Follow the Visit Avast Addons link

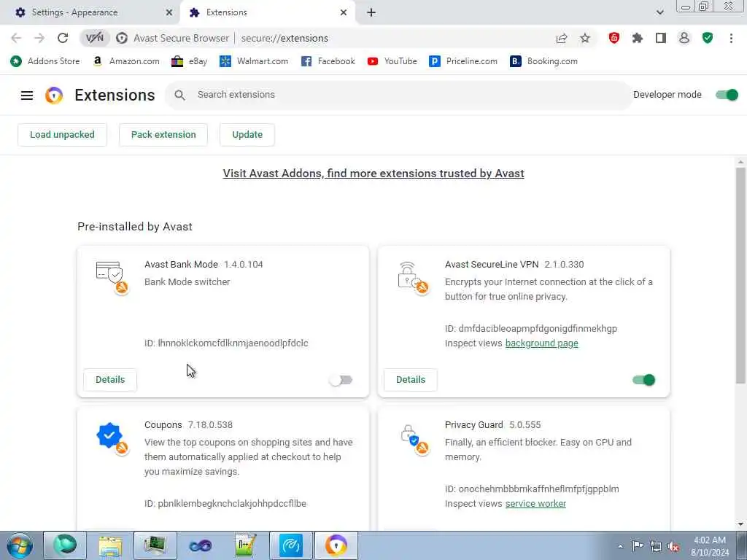click(373, 174)
